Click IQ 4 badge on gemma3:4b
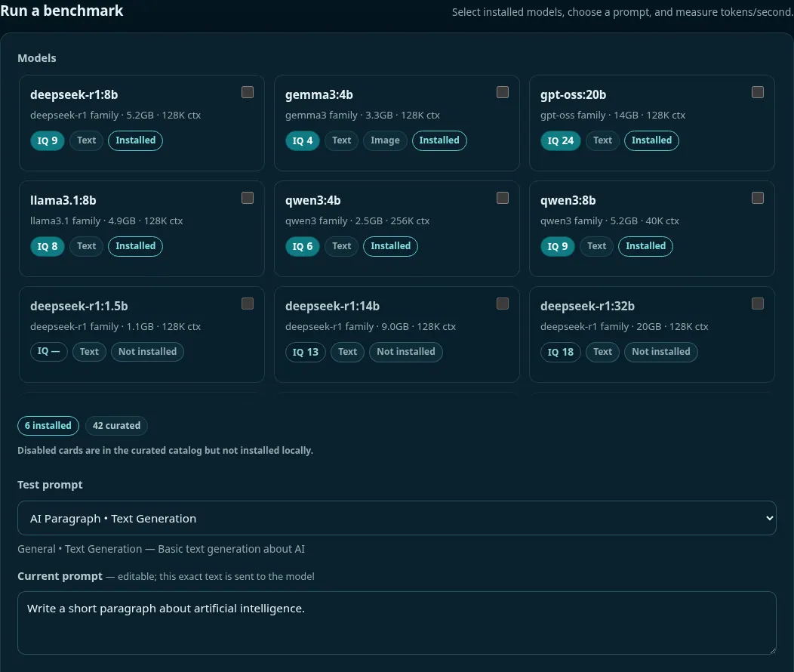 (303, 140)
